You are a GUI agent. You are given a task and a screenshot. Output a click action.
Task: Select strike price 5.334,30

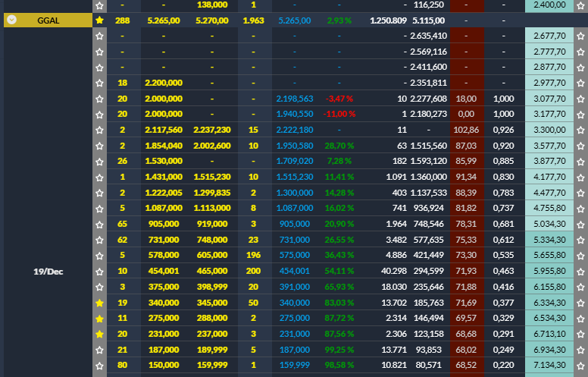[549, 240]
